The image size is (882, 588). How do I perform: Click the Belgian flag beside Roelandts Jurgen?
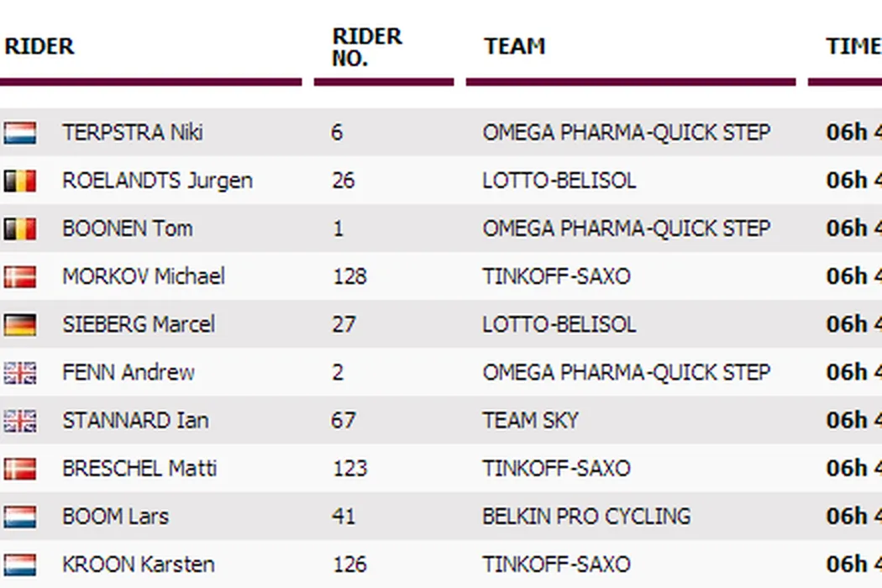19,181
